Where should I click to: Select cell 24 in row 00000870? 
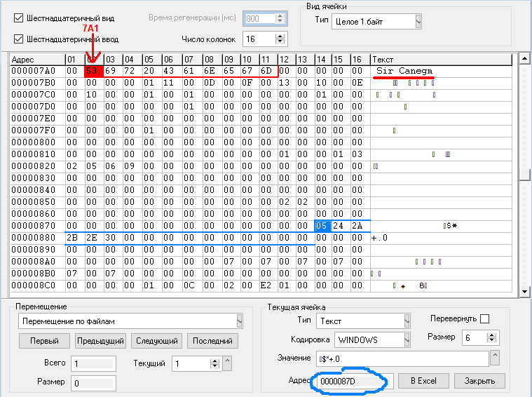click(x=341, y=226)
